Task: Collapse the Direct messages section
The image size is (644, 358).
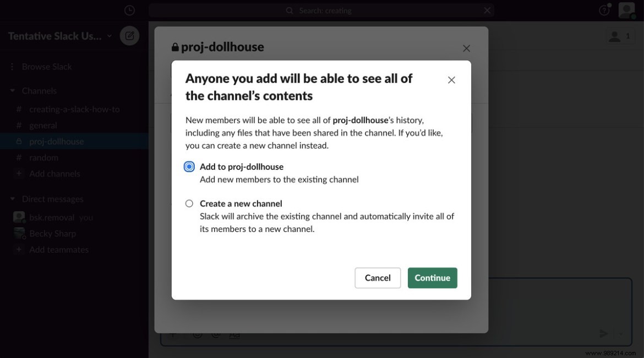Action: point(12,199)
